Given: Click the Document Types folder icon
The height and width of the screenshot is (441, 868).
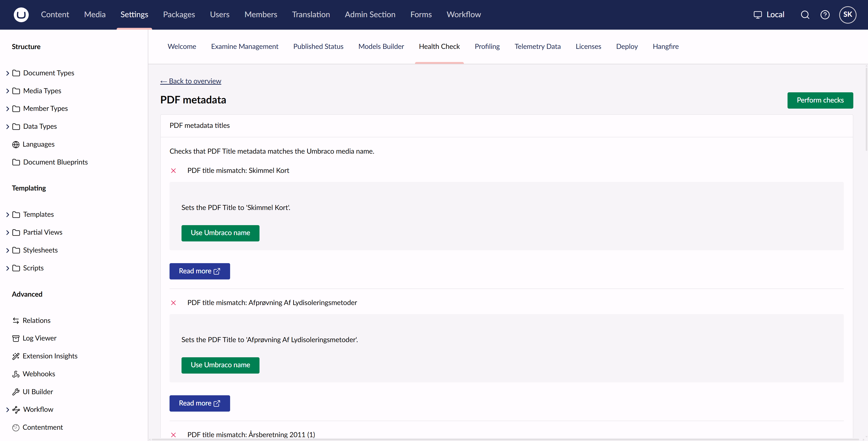Looking at the screenshot, I should [x=16, y=73].
